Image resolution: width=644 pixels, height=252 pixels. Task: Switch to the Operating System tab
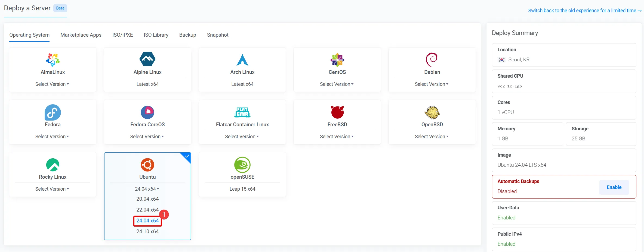(x=29, y=35)
